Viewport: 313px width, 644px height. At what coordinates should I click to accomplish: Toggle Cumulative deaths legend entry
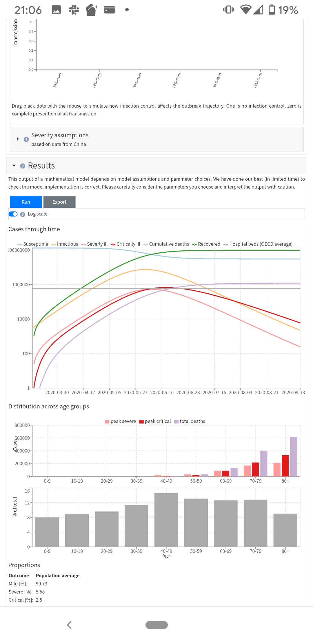pyautogui.click(x=166, y=244)
